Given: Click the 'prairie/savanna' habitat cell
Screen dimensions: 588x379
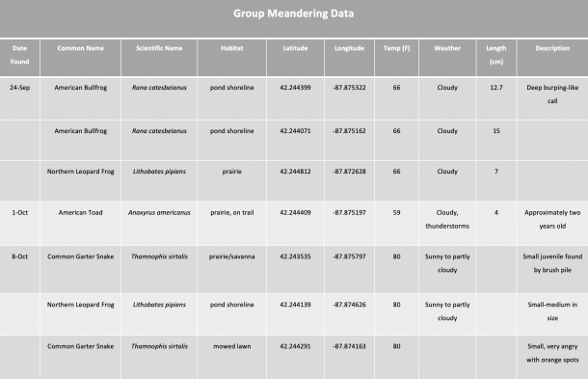Looking at the screenshot, I should point(231,257).
